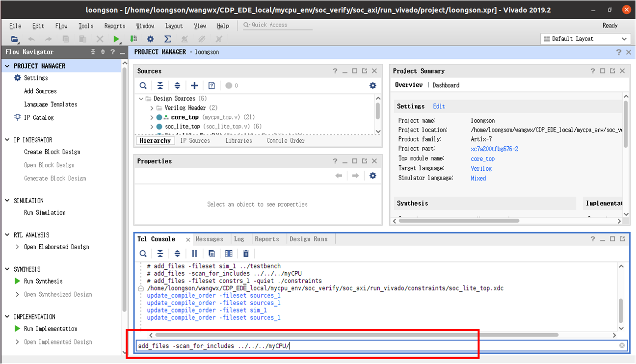The width and height of the screenshot is (636, 364).
Task: Click the xc7a200tfbg676-2 project part link
Action: tap(494, 149)
